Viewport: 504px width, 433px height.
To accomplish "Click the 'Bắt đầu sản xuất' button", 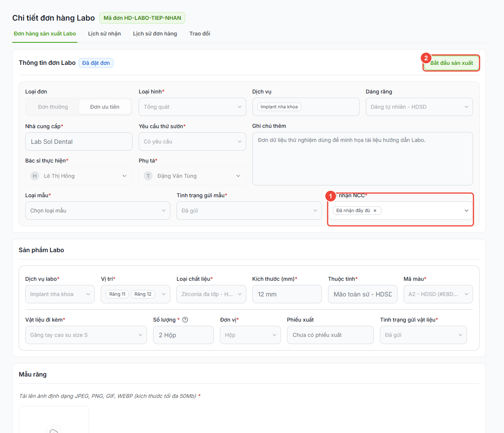I will [x=451, y=63].
